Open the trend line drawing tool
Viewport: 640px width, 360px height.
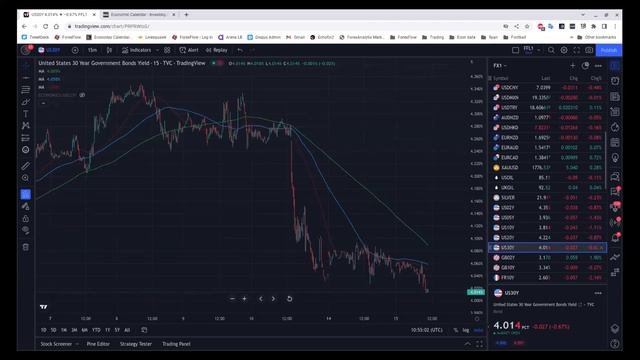(26, 77)
